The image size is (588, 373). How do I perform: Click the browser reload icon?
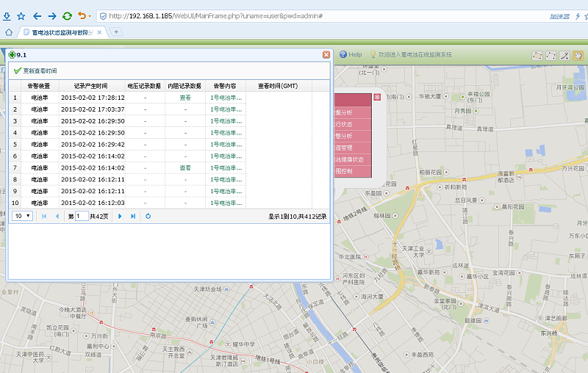tap(67, 15)
